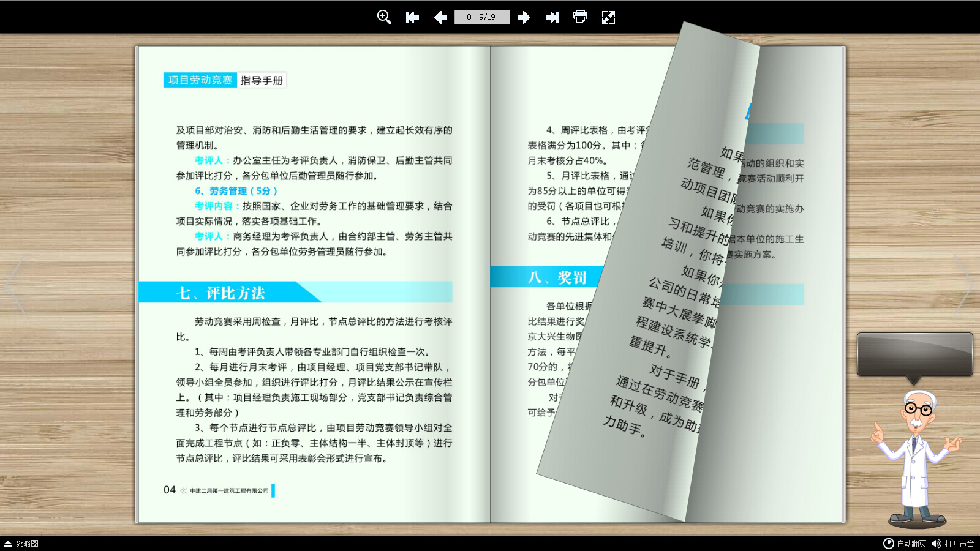Click line starting 3、每个节点进行节点总评比
The image size is (980, 551).
pyautogui.click(x=323, y=428)
